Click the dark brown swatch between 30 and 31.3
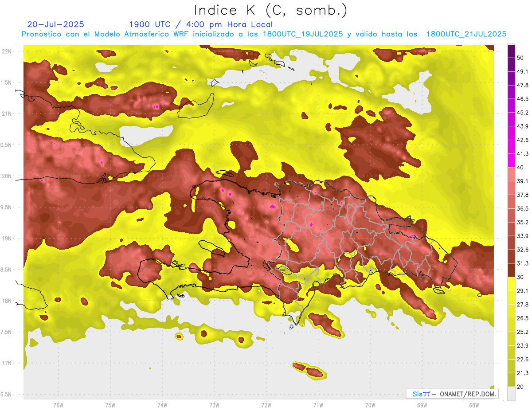Screen dimensions: 532x411 511,270
